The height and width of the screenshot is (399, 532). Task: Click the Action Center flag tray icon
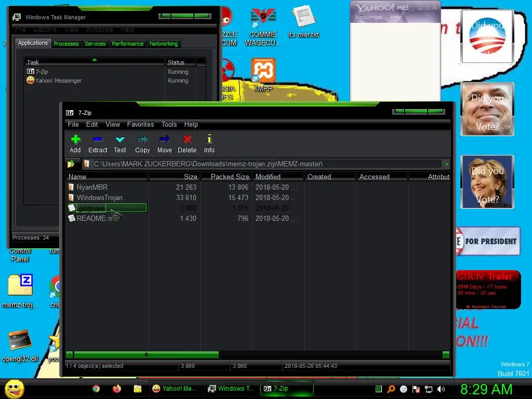click(416, 389)
